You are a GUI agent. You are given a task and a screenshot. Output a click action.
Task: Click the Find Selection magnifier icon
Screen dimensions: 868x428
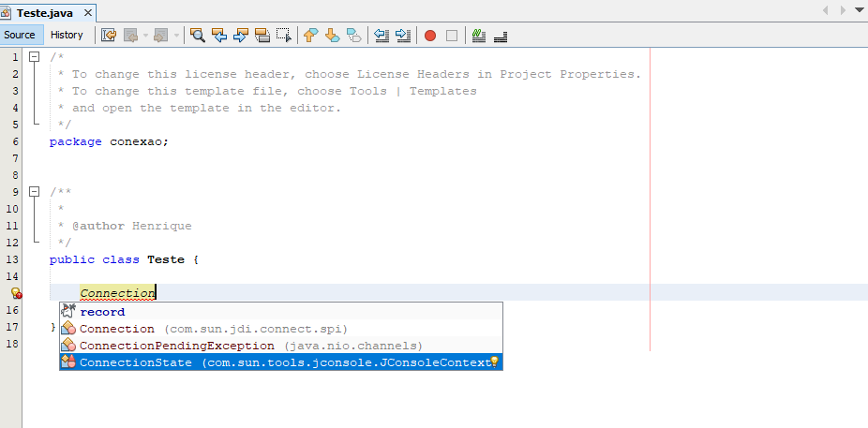198,36
